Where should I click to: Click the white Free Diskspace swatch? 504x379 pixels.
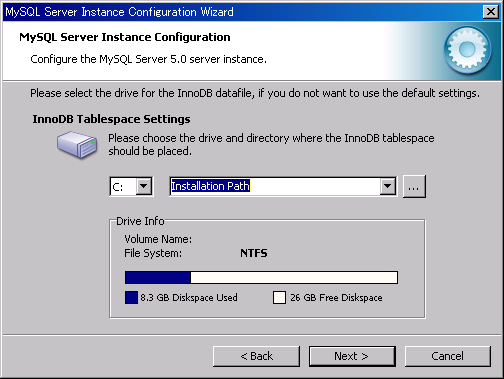279,297
